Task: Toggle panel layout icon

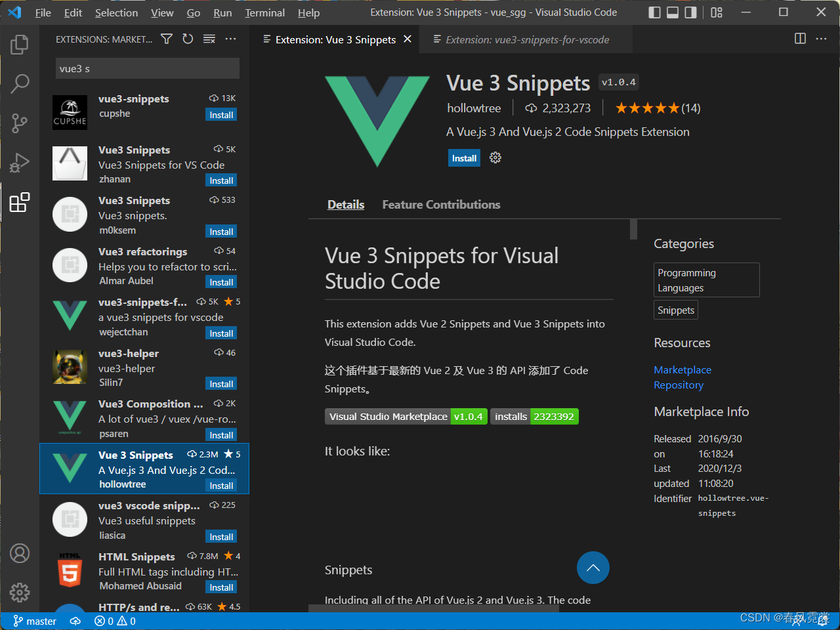Action: coord(673,12)
